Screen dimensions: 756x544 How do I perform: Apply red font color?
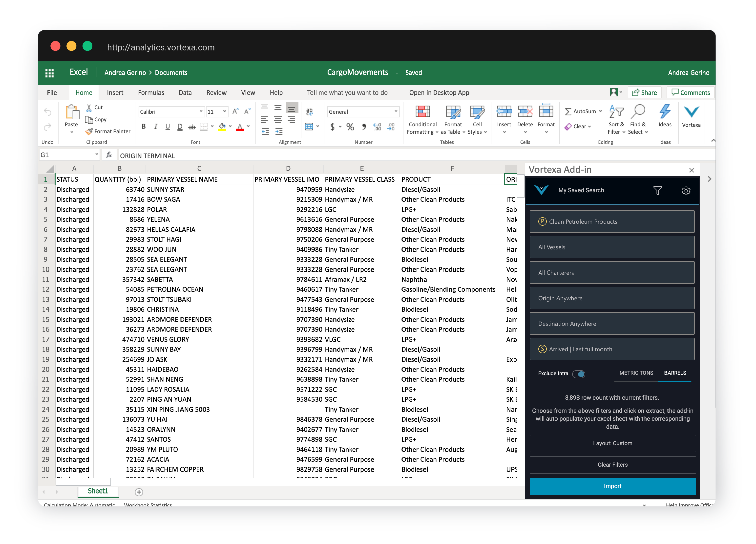(240, 127)
